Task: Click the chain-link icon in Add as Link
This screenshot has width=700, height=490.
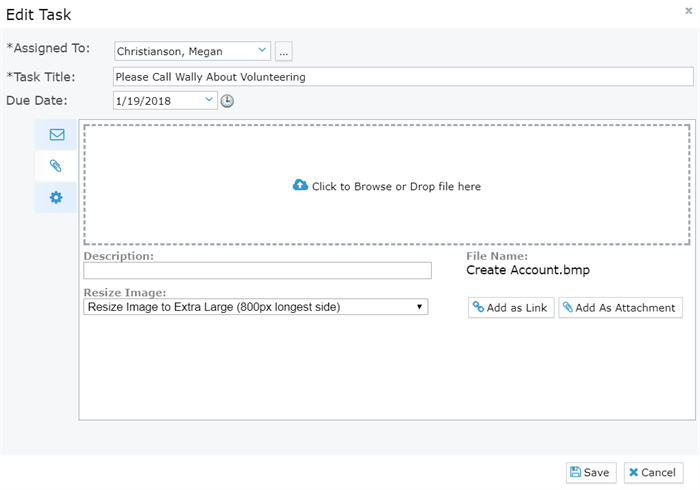Action: coord(478,307)
